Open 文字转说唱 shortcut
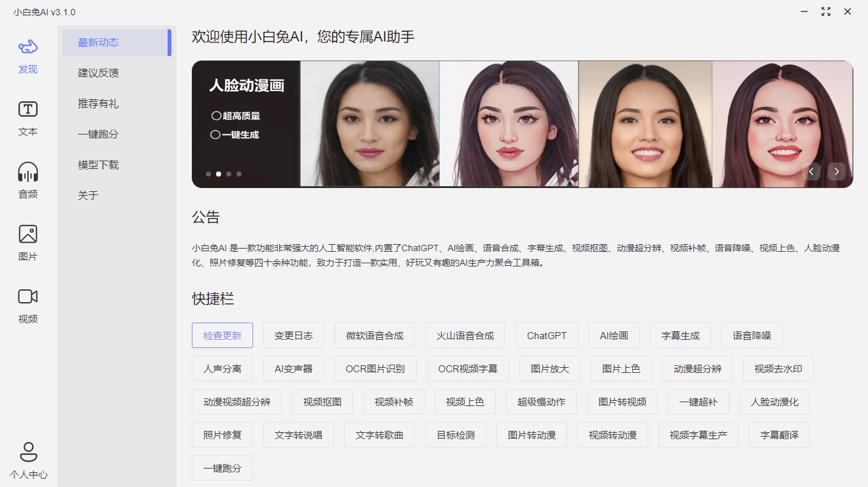 pos(298,435)
